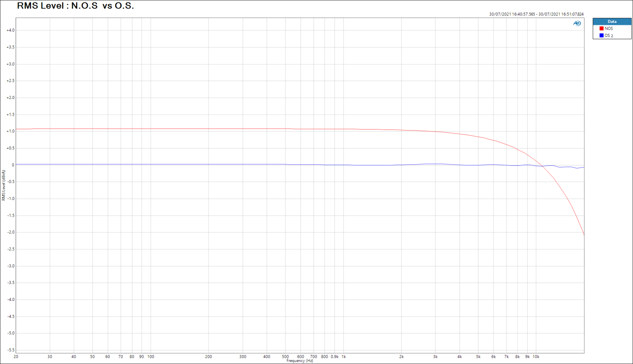Click the -0.5 y-axis tick label

click(x=11, y=182)
